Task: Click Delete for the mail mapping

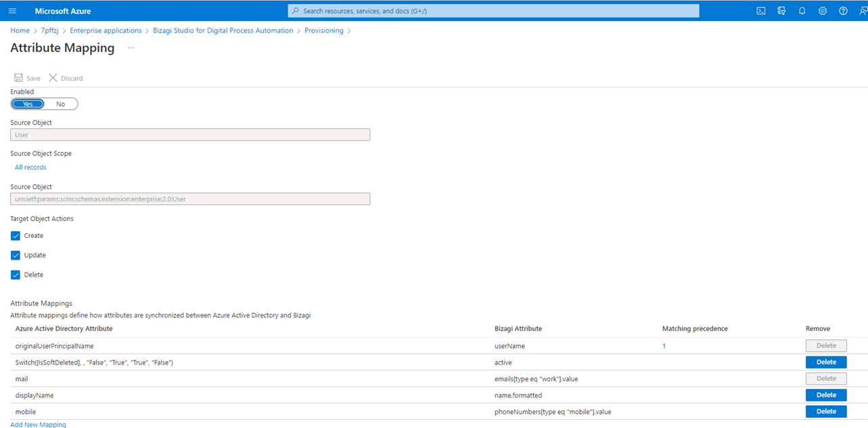Action: point(826,379)
